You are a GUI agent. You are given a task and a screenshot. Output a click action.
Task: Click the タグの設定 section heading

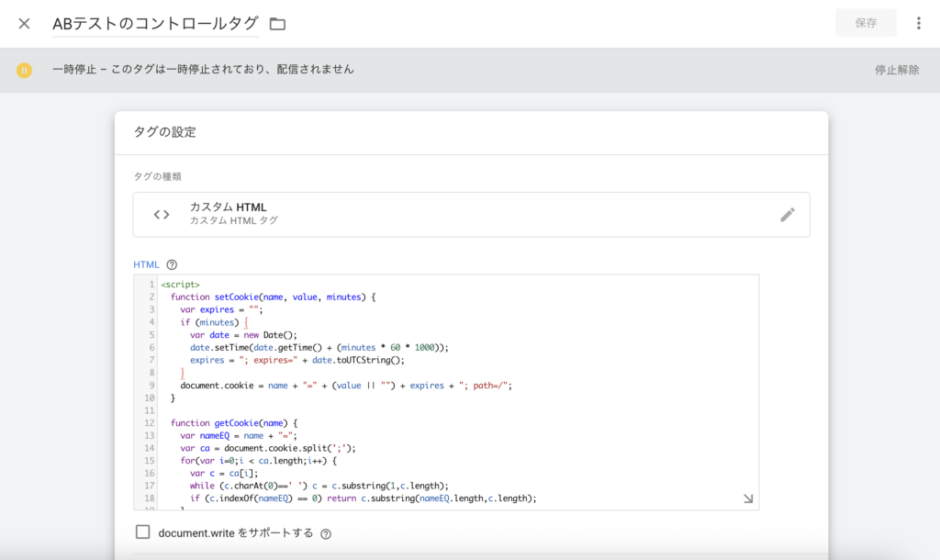pos(164,132)
